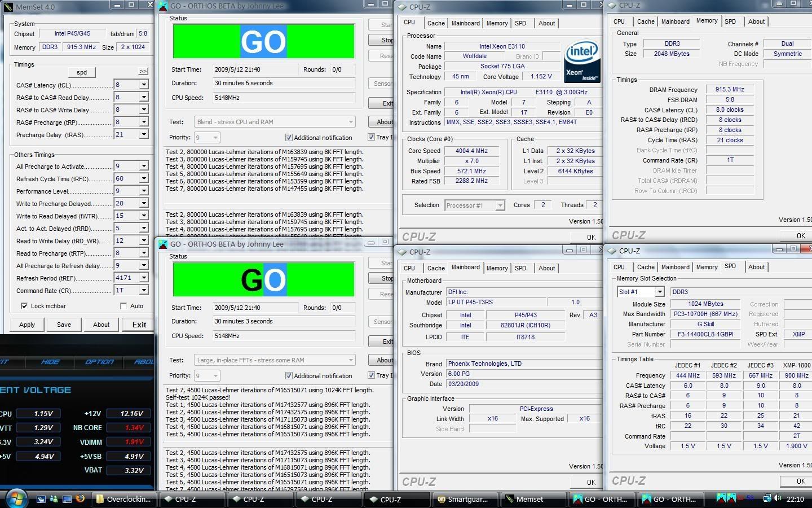Viewport: 812px width, 508px height.
Task: Click the Intel Xeon inside logo
Action: click(x=582, y=62)
